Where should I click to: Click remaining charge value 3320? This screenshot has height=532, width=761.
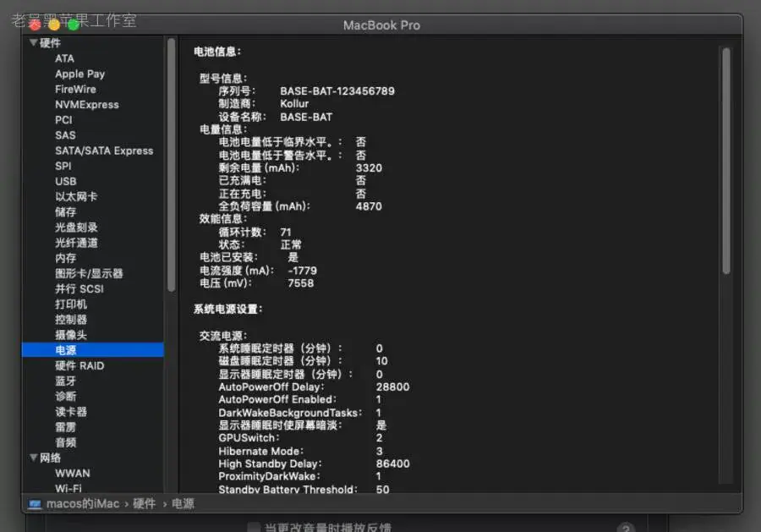click(x=369, y=168)
